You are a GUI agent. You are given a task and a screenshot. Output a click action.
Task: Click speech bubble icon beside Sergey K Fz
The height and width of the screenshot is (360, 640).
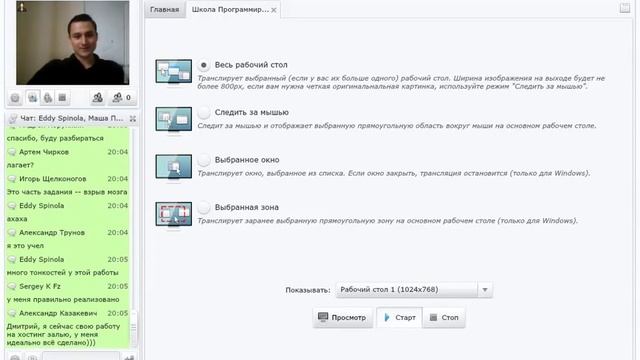click(12, 287)
